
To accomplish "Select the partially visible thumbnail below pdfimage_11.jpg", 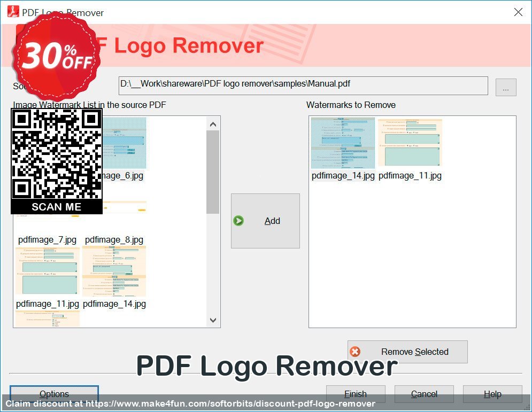I will click(x=48, y=319).
